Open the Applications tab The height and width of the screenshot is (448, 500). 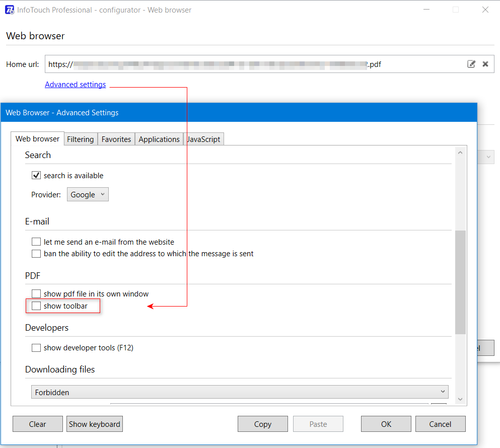(159, 139)
